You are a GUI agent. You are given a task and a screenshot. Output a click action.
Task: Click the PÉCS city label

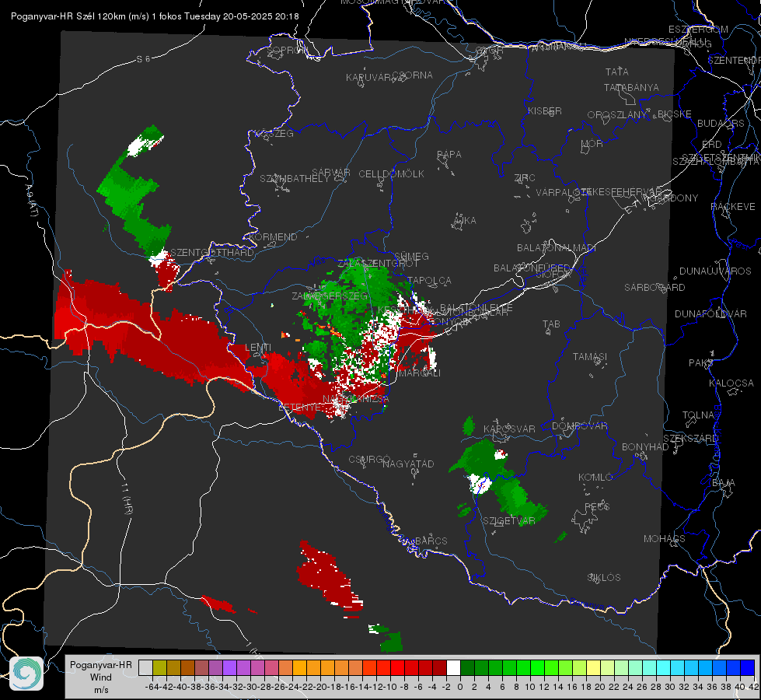[x=596, y=506]
